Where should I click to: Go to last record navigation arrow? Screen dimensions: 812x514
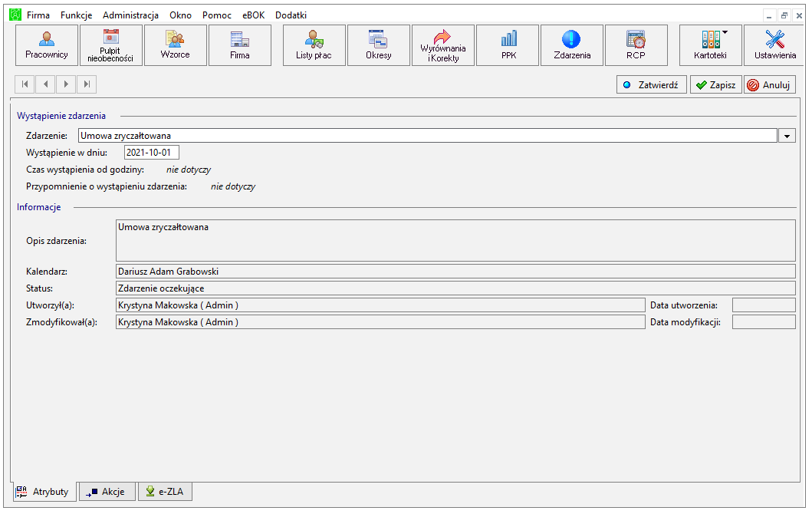87,84
